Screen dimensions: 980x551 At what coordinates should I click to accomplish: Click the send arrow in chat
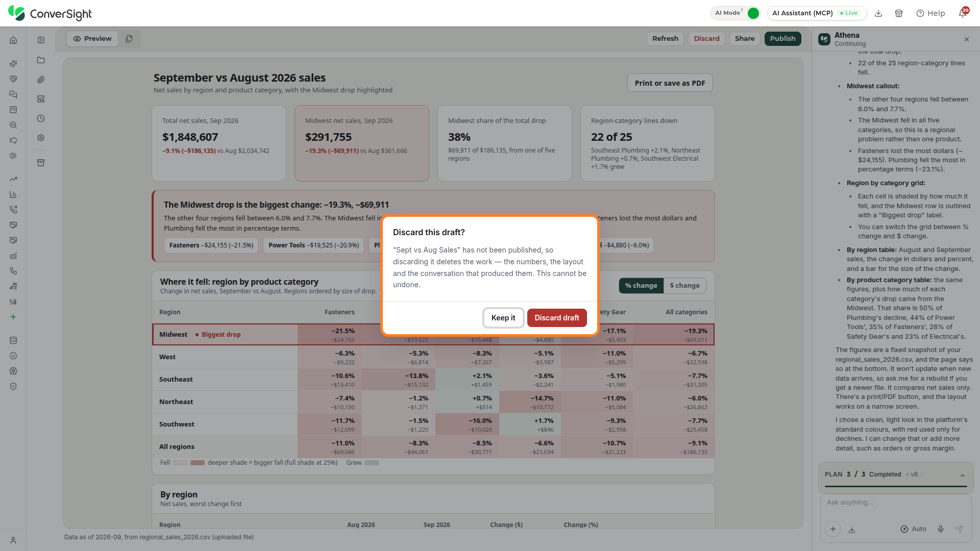[959, 529]
